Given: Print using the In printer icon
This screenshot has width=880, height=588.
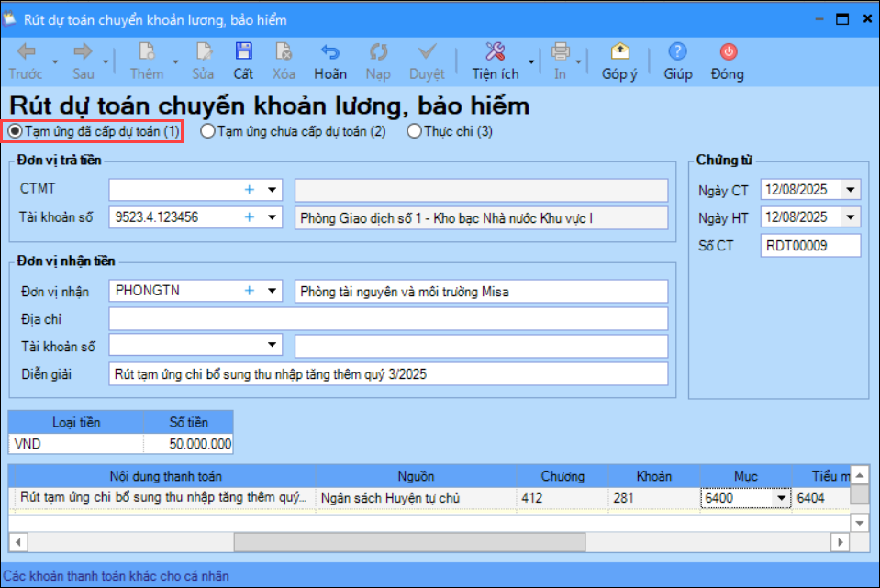Looking at the screenshot, I should (x=560, y=51).
